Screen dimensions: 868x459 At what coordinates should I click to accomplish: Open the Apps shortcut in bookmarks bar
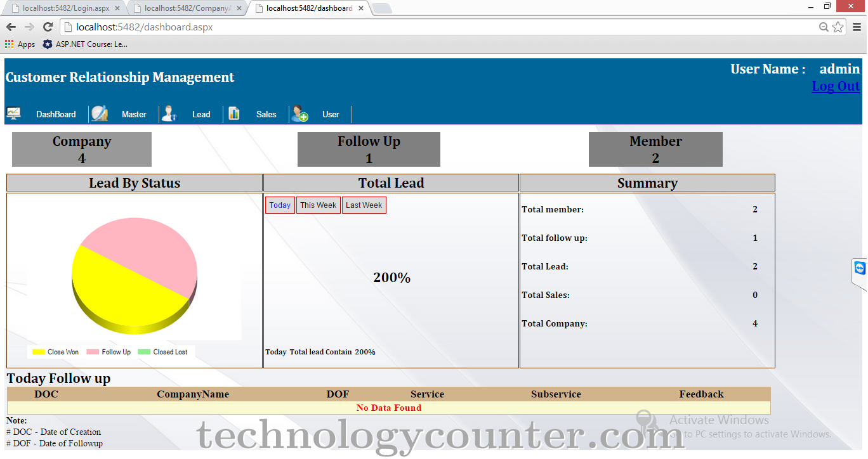(x=20, y=44)
